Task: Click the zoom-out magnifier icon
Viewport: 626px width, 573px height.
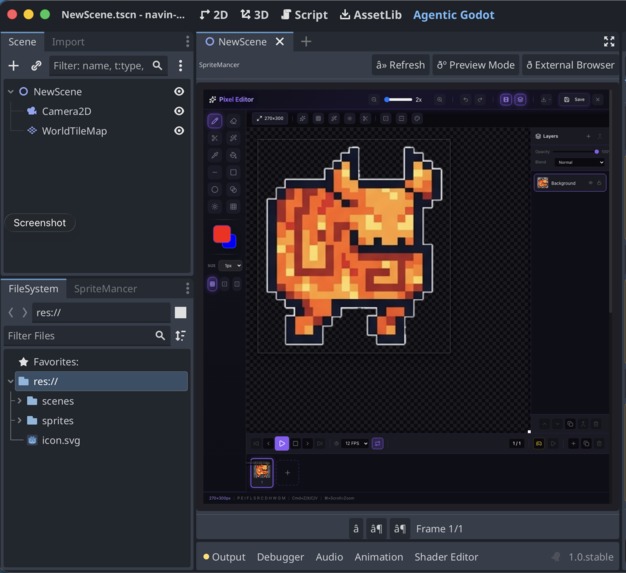Action: pyautogui.click(x=374, y=99)
